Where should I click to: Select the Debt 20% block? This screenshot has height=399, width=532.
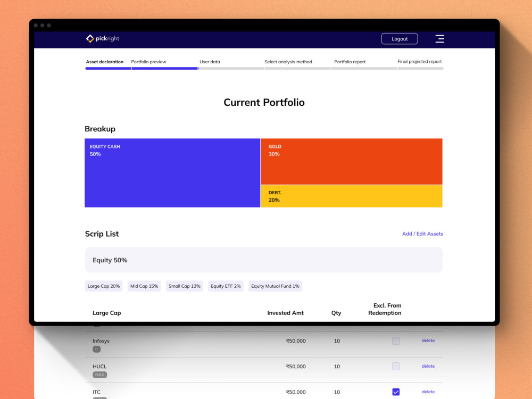pyautogui.click(x=352, y=196)
